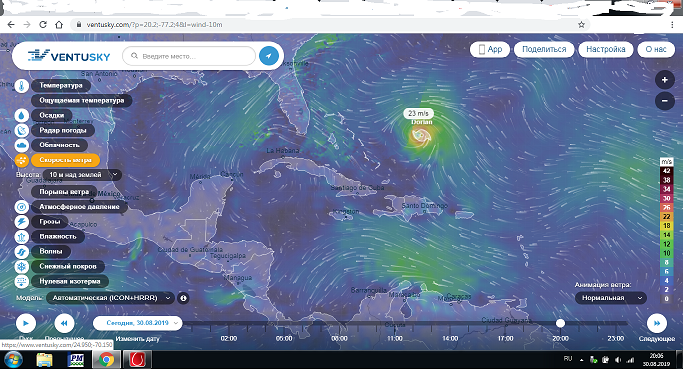
Task: Click the Ventusky logo
Action: coord(69,56)
